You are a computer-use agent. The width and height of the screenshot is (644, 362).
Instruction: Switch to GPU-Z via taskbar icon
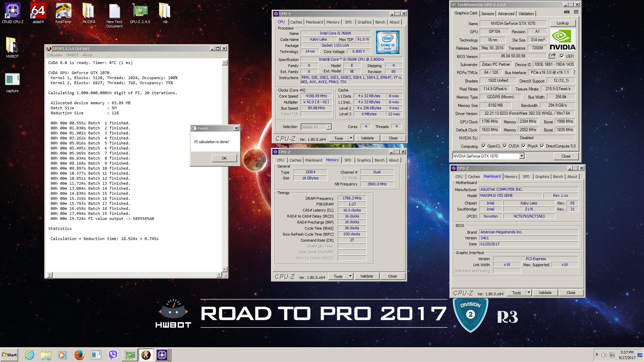point(129,355)
